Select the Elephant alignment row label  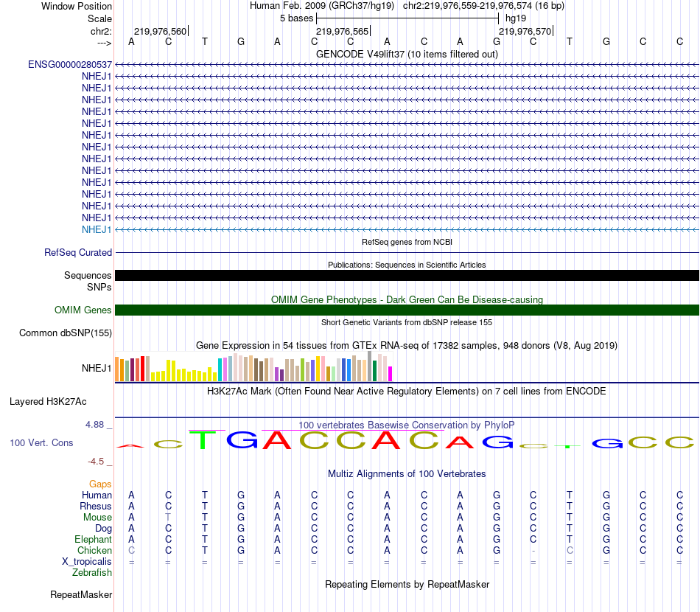[x=93, y=539]
